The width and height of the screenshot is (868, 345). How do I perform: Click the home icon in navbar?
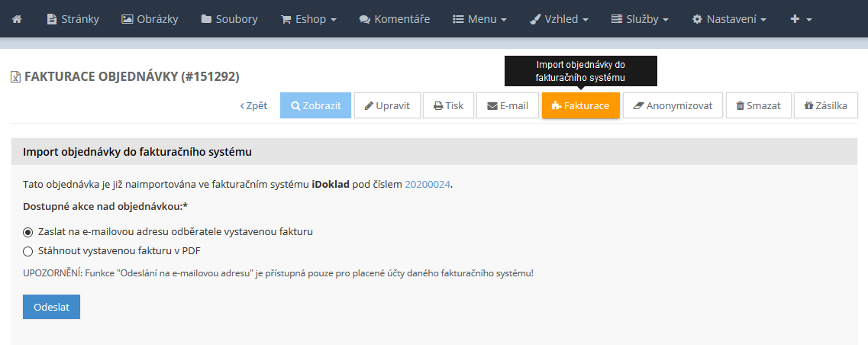(17, 19)
